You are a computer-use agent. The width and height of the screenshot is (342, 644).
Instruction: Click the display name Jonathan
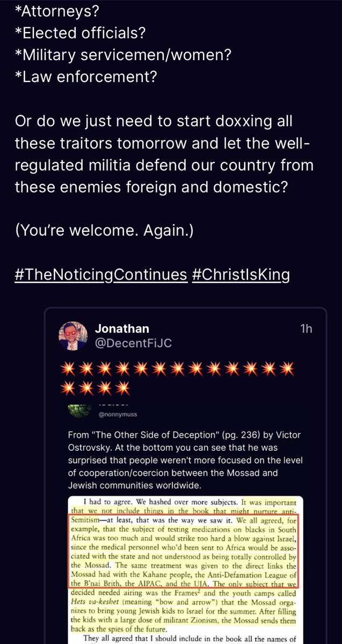tap(122, 328)
